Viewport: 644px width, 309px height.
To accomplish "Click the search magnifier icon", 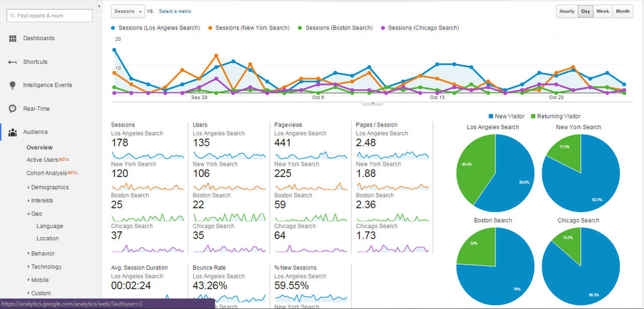I will [x=13, y=16].
